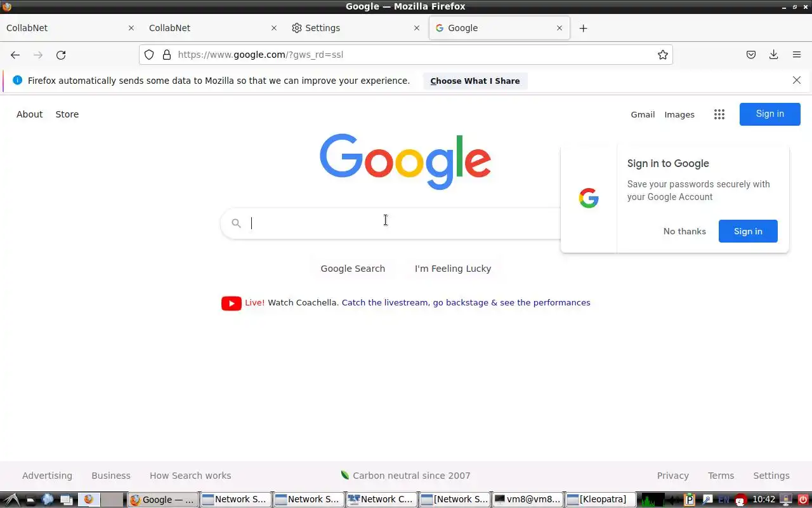Viewport: 812px width, 508px height.
Task: Bookmark this page with the star icon
Action: pos(663,55)
